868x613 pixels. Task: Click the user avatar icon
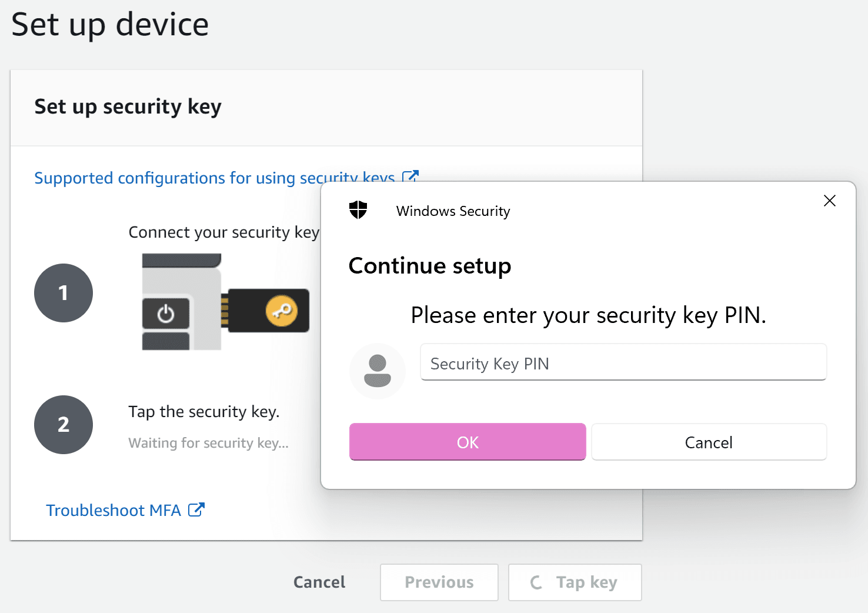(378, 371)
